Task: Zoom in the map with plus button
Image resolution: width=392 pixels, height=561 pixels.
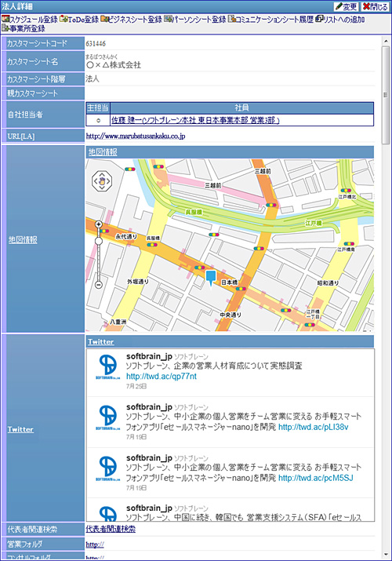Action: click(x=99, y=224)
